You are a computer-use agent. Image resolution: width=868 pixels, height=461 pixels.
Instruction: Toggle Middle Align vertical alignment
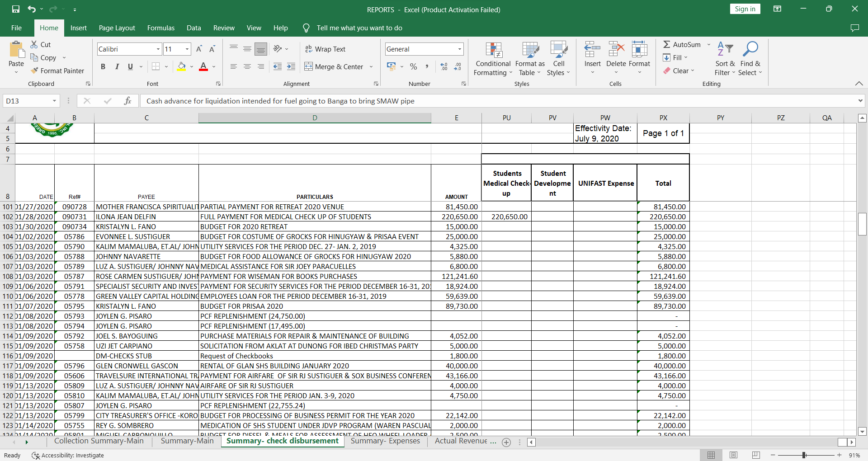tap(247, 49)
